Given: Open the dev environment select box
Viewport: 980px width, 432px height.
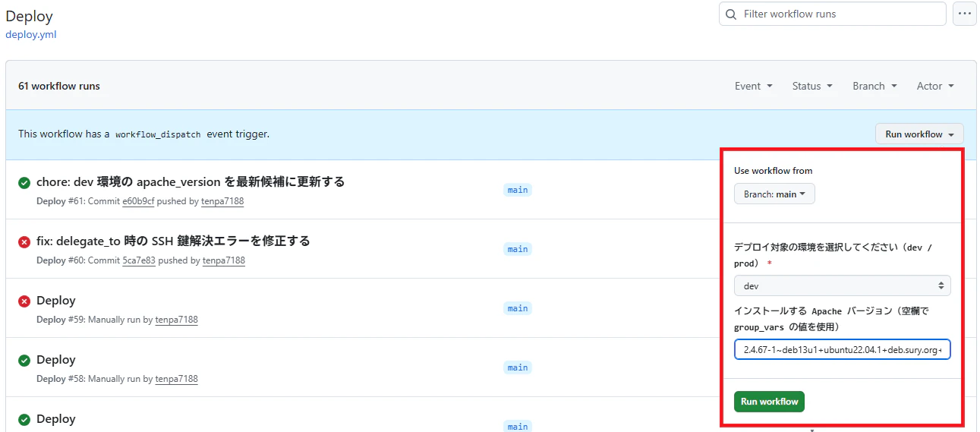Looking at the screenshot, I should click(x=842, y=286).
